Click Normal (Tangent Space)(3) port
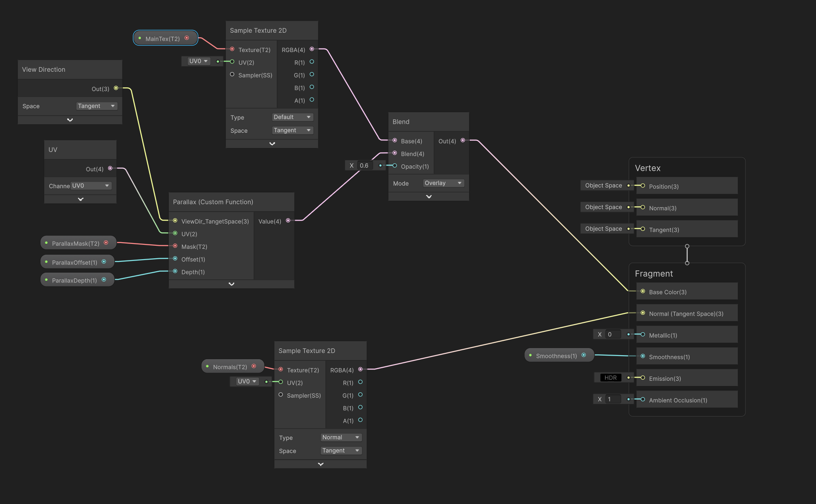Screen dimensions: 816x504 click(x=643, y=313)
